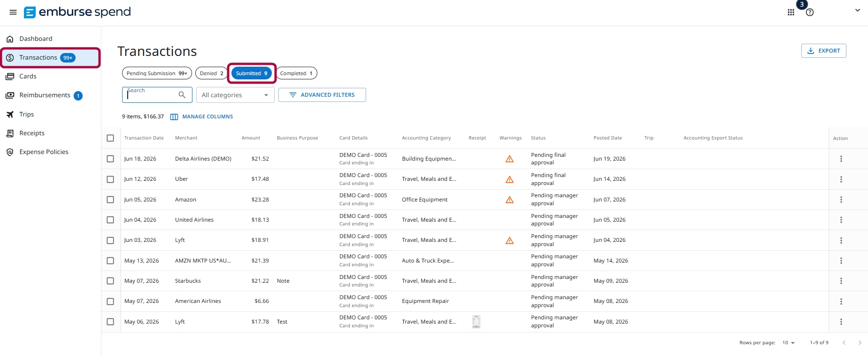This screenshot has height=356, width=868.
Task: Click the Starbucks merchant cell
Action: (x=188, y=281)
